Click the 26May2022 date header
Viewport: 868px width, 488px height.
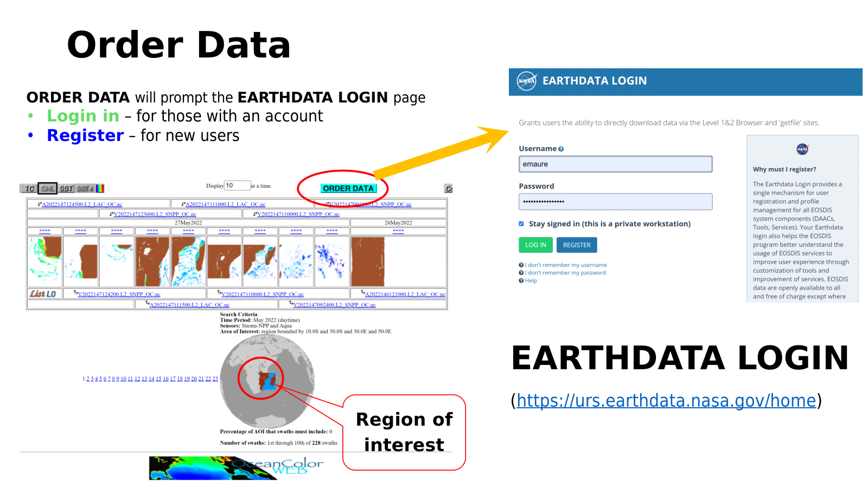pos(398,223)
